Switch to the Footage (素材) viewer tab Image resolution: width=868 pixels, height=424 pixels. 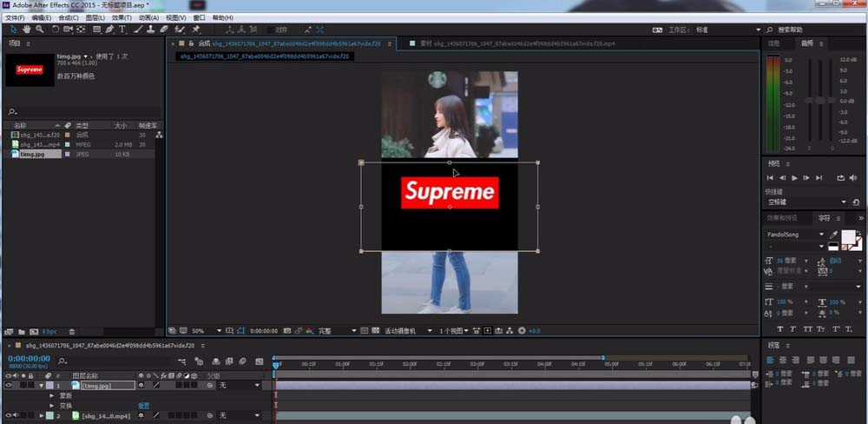(517, 43)
